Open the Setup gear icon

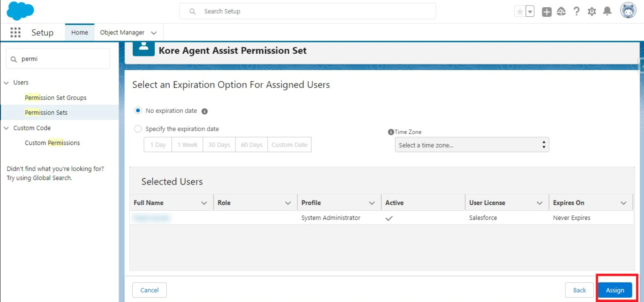pyautogui.click(x=592, y=11)
